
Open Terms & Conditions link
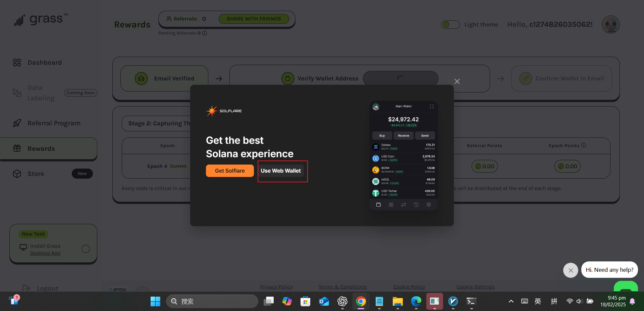tap(342, 287)
